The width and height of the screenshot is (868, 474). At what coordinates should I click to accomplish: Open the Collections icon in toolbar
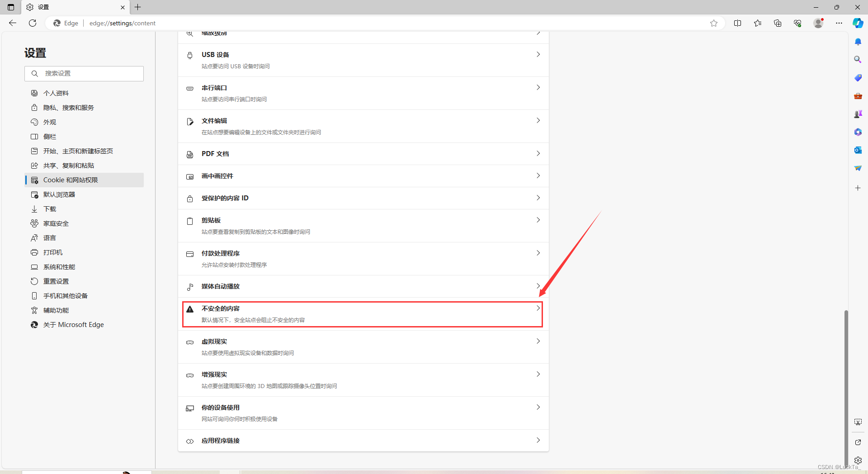coord(778,23)
